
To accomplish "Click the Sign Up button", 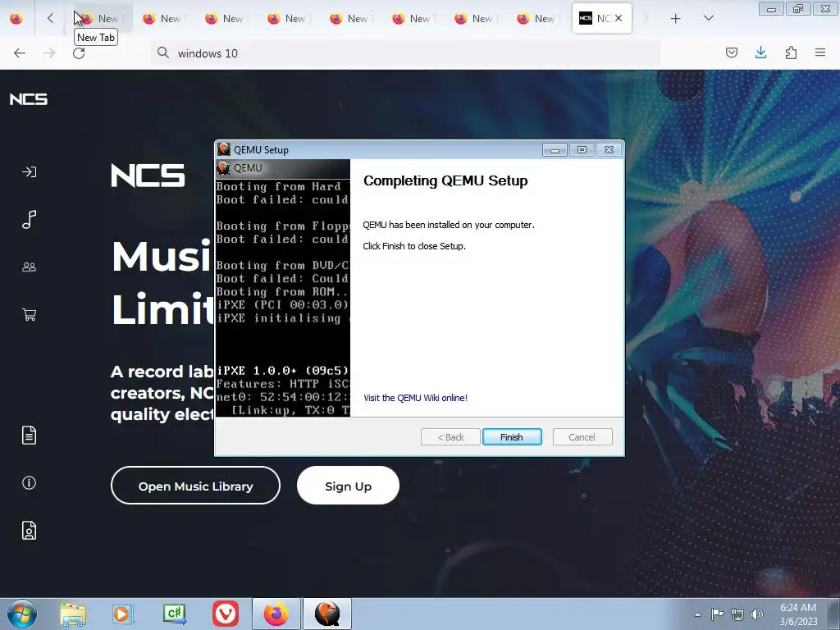I will coord(348,486).
